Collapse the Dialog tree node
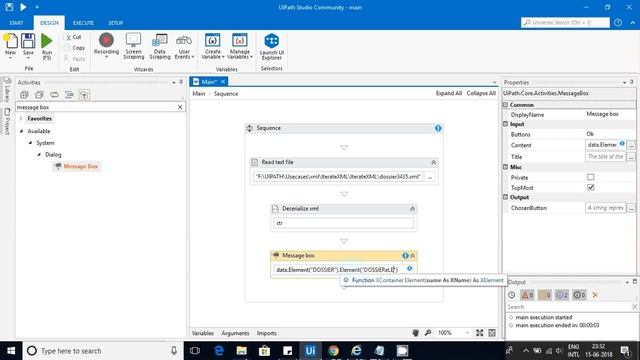 pyautogui.click(x=39, y=154)
